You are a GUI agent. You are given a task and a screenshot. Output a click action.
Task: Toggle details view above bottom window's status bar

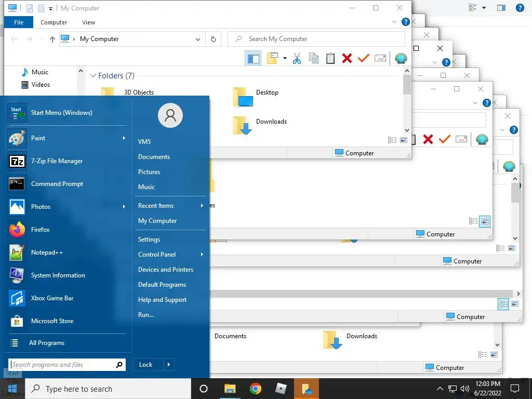point(483,355)
